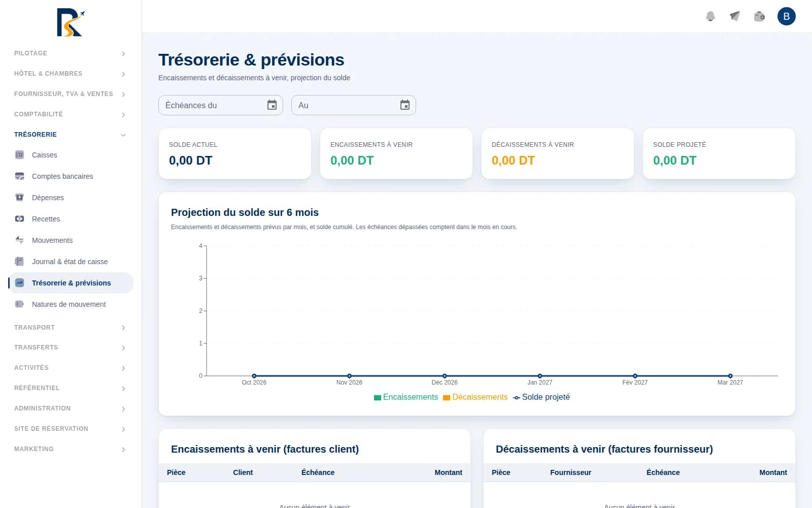Click the Comptes bancaires icon
The height and width of the screenshot is (508, 812).
click(x=20, y=176)
